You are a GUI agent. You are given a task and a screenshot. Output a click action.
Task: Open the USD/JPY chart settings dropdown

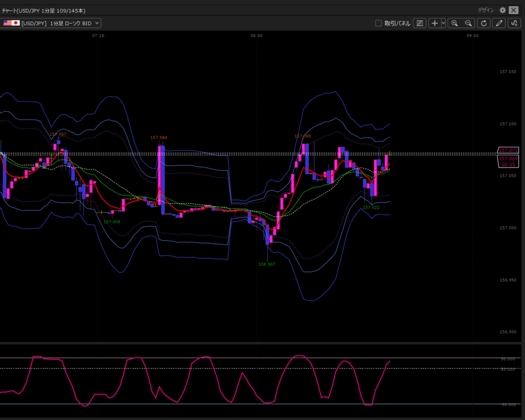(97, 23)
